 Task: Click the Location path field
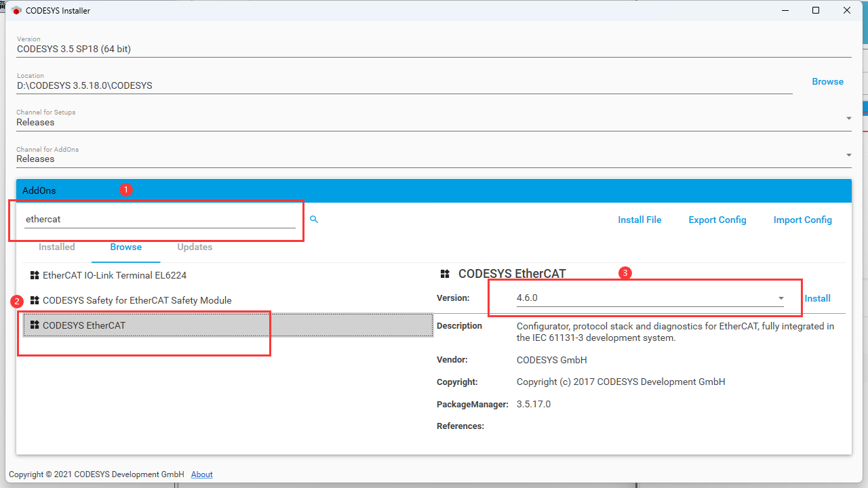click(x=405, y=86)
